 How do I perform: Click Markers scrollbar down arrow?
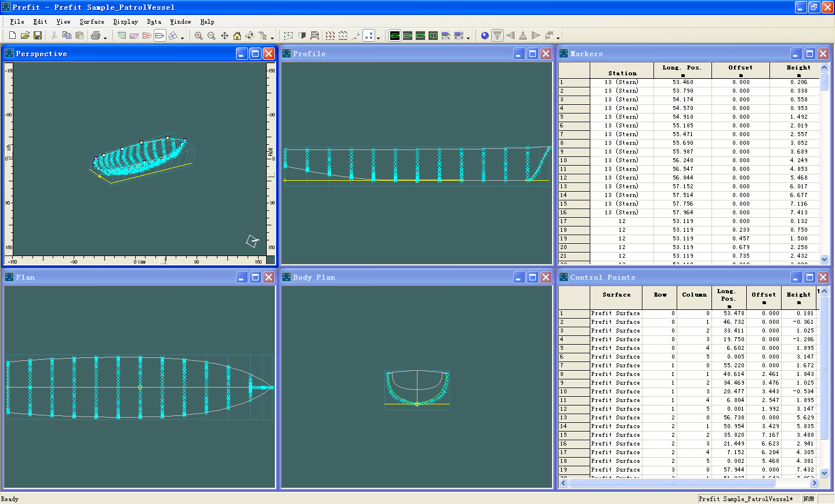click(x=824, y=259)
